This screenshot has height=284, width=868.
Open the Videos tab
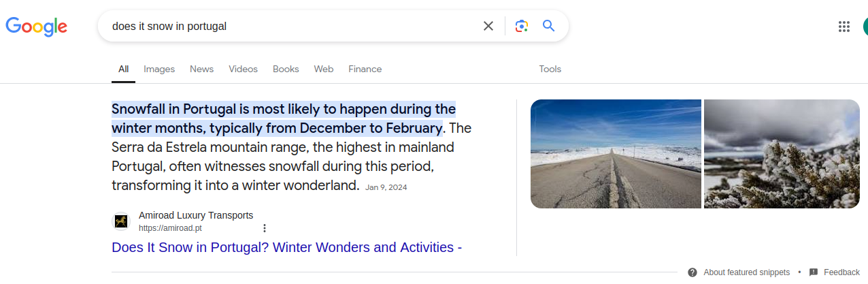(243, 69)
